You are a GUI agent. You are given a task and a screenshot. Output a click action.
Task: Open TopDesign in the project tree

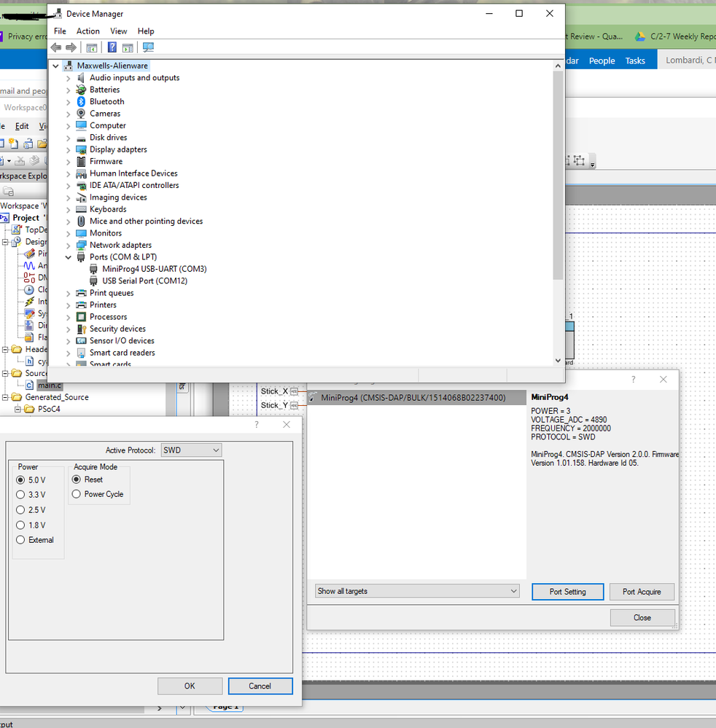[x=28, y=230]
